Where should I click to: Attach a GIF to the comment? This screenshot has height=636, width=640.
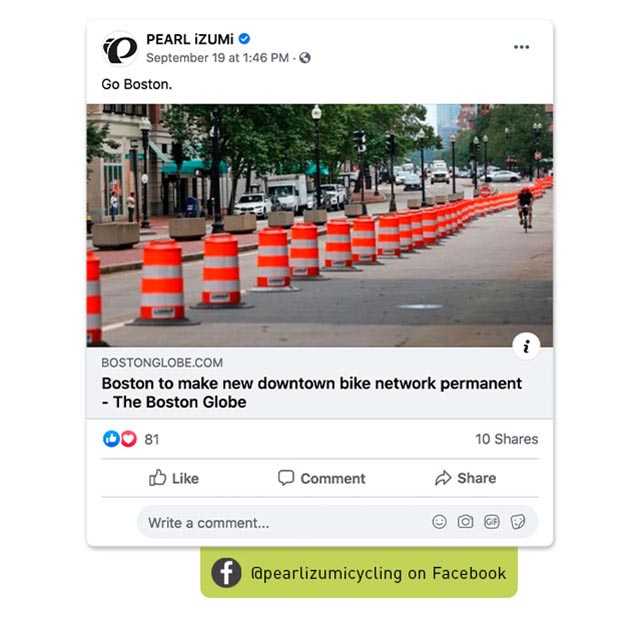coord(491,522)
